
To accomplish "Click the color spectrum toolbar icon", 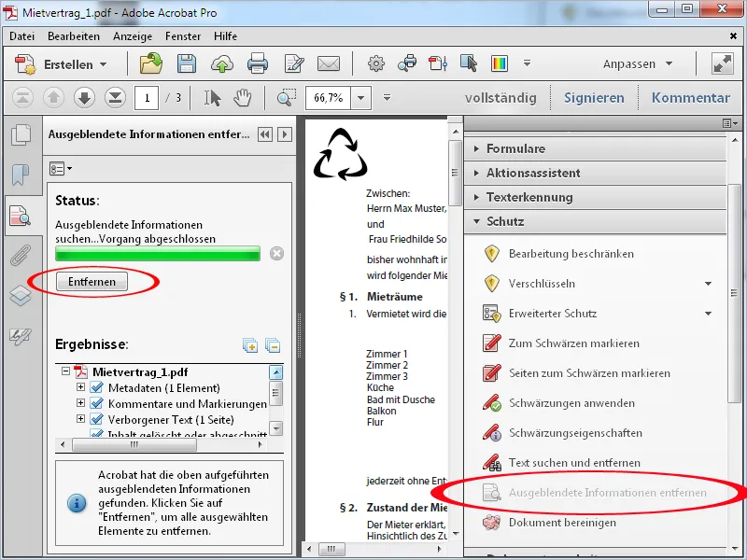I will coord(500,63).
